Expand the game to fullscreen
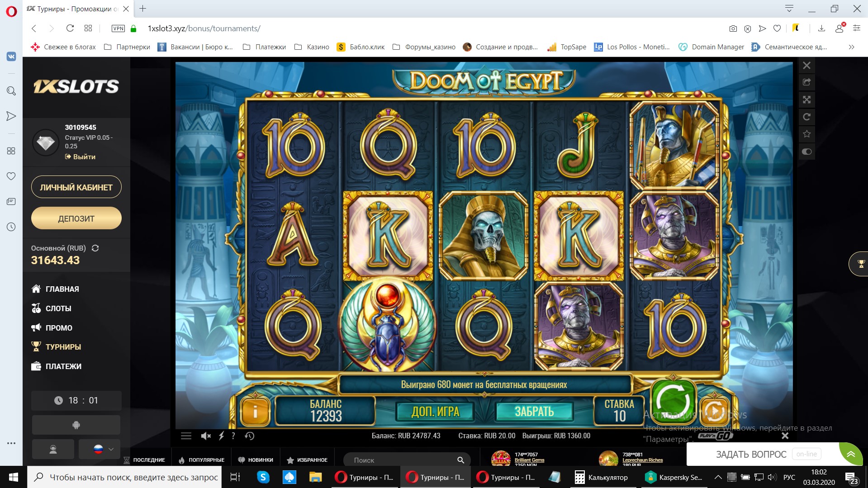 click(806, 99)
